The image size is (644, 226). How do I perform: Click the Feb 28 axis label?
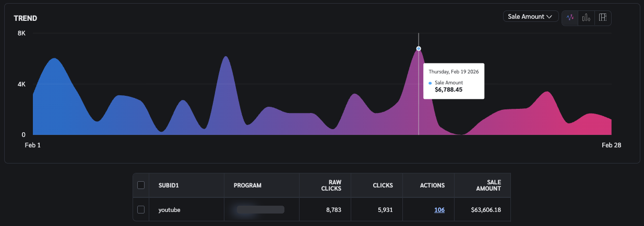pyautogui.click(x=611, y=145)
